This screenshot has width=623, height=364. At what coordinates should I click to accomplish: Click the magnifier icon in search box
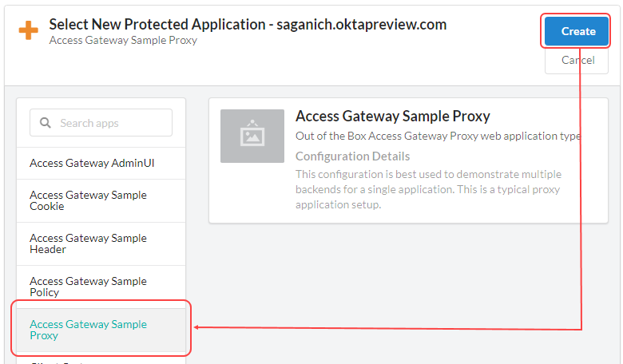click(45, 123)
